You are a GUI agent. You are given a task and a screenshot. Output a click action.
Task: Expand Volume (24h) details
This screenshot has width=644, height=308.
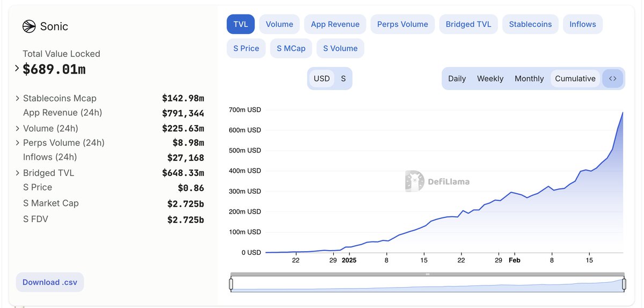[x=18, y=128]
